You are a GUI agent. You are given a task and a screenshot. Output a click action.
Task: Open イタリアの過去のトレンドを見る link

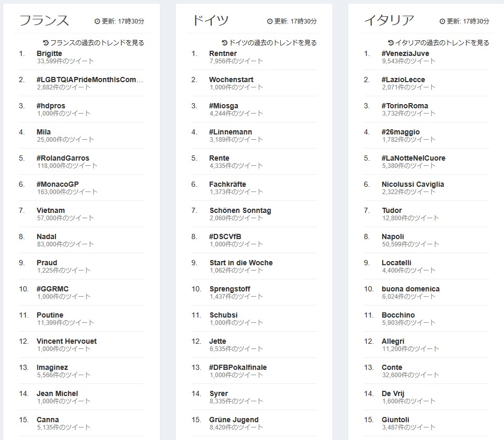point(442,43)
